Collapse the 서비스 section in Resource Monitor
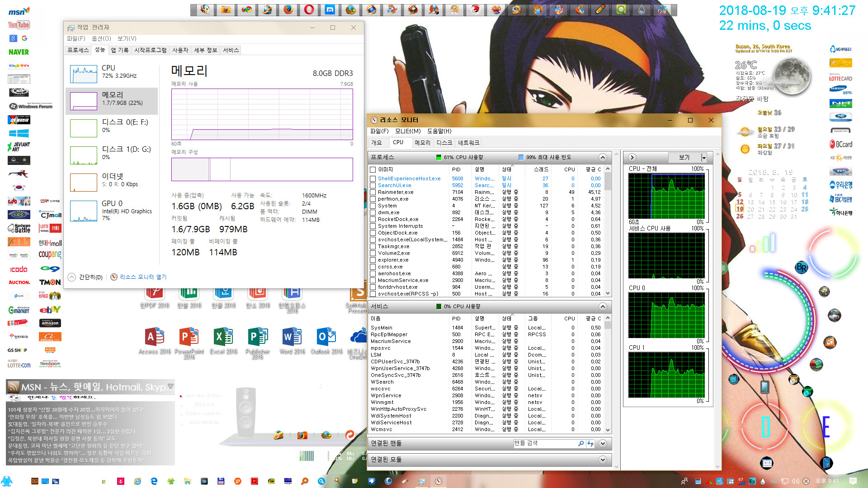 [603, 306]
